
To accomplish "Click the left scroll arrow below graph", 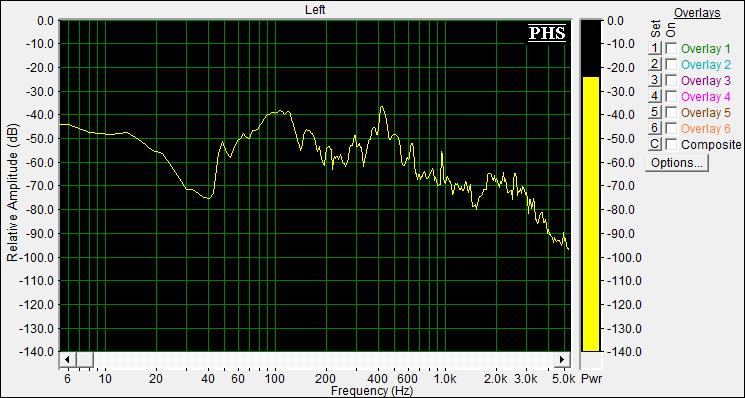I will [x=67, y=360].
